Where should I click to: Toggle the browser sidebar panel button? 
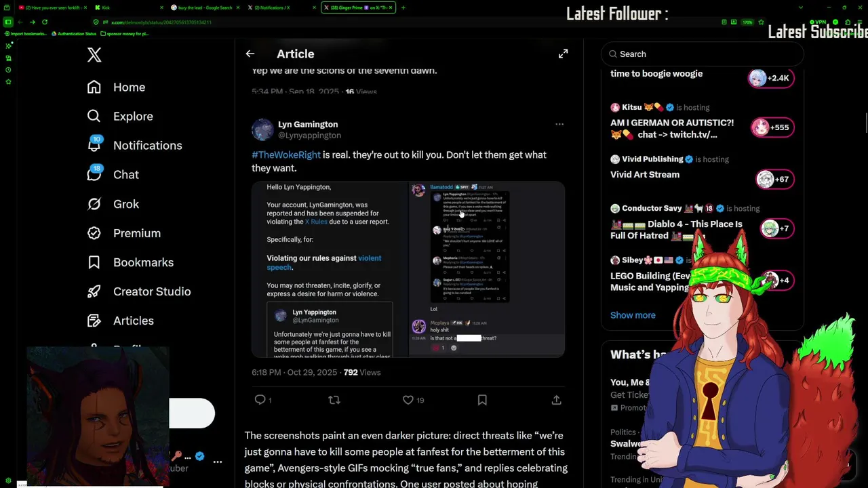point(8,22)
